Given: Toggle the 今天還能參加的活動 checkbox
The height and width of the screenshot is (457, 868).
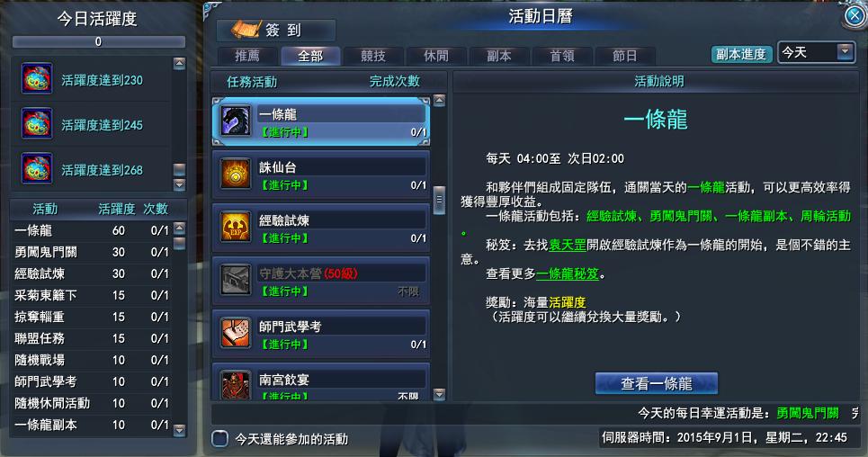Looking at the screenshot, I should pyautogui.click(x=219, y=439).
